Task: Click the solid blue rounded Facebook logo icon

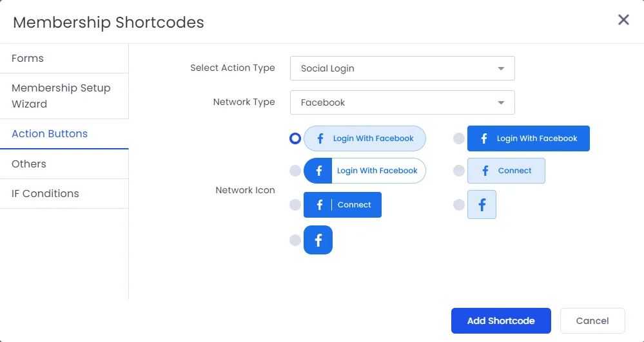Action: (318, 240)
